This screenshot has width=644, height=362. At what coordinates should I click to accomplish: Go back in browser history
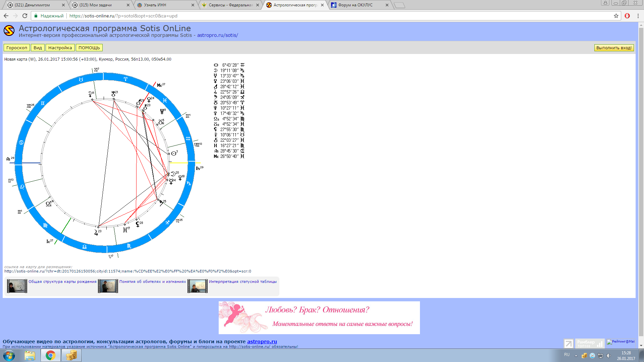[x=6, y=16]
